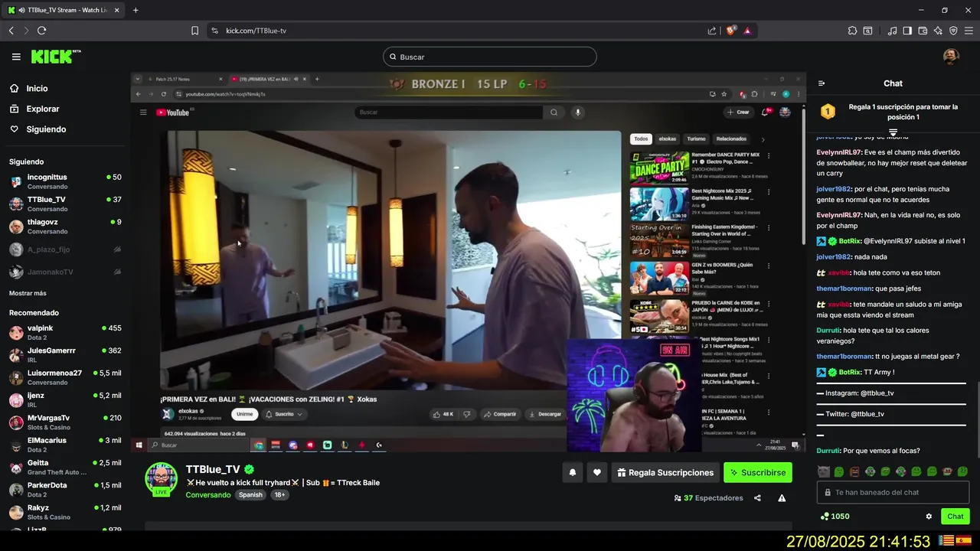Click the Kick search field 'Buscar'

tap(490, 57)
